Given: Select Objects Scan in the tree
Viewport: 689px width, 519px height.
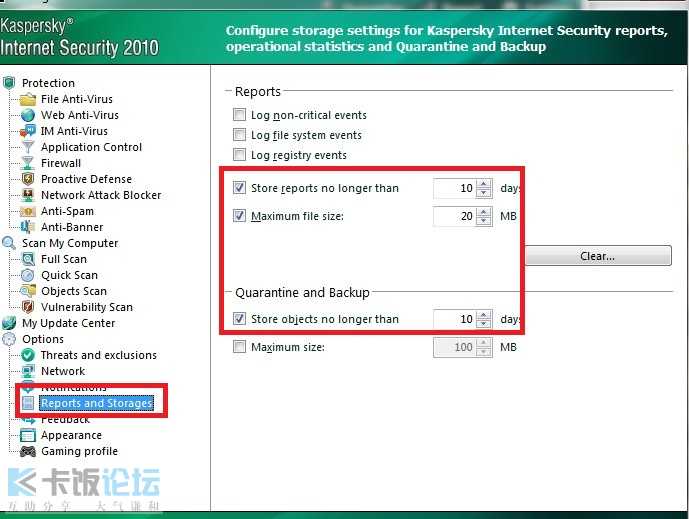Looking at the screenshot, I should (x=74, y=291).
